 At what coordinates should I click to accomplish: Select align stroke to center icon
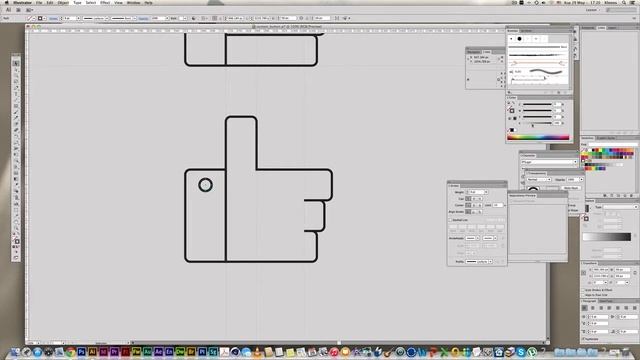pos(468,212)
